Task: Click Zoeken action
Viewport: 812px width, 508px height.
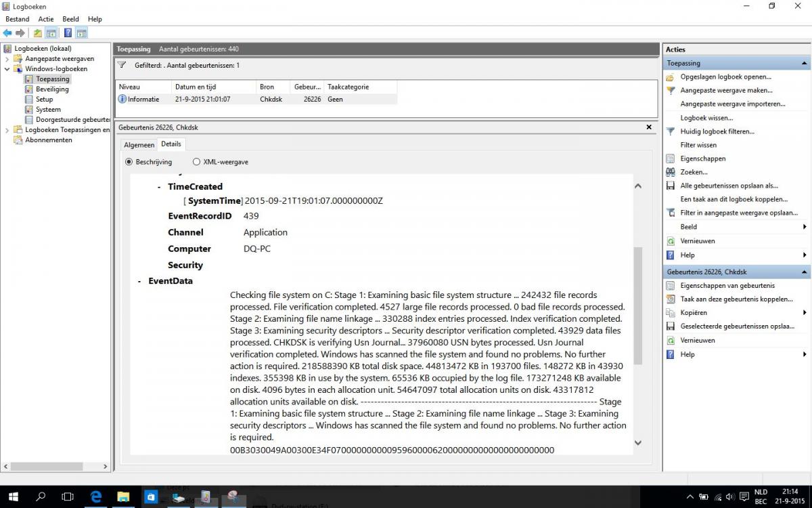Action: coord(694,172)
